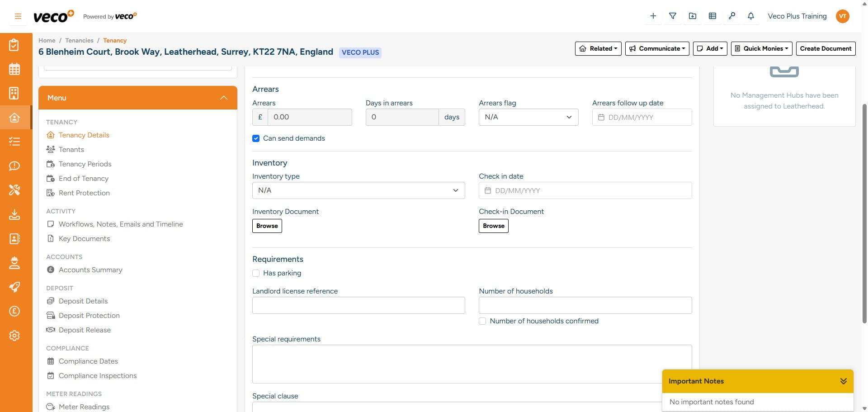Click the filter funnel icon in the toolbar
The width and height of the screenshot is (868, 412).
coord(673,16)
